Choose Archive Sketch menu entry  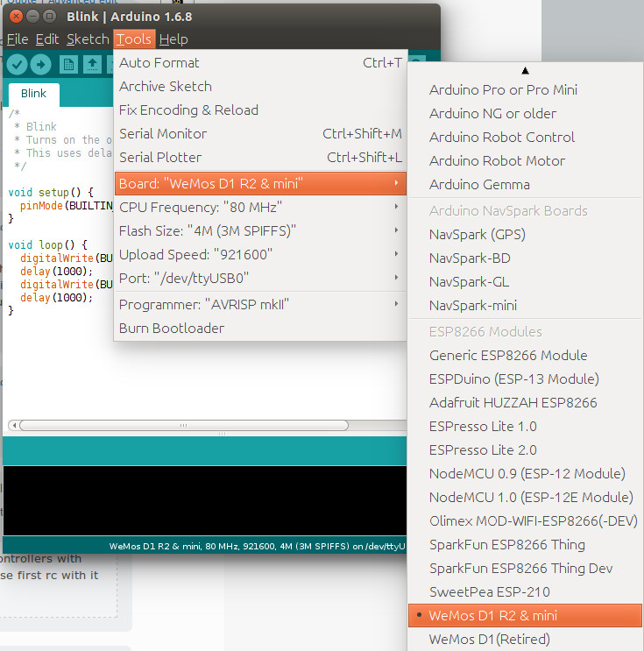(260, 87)
